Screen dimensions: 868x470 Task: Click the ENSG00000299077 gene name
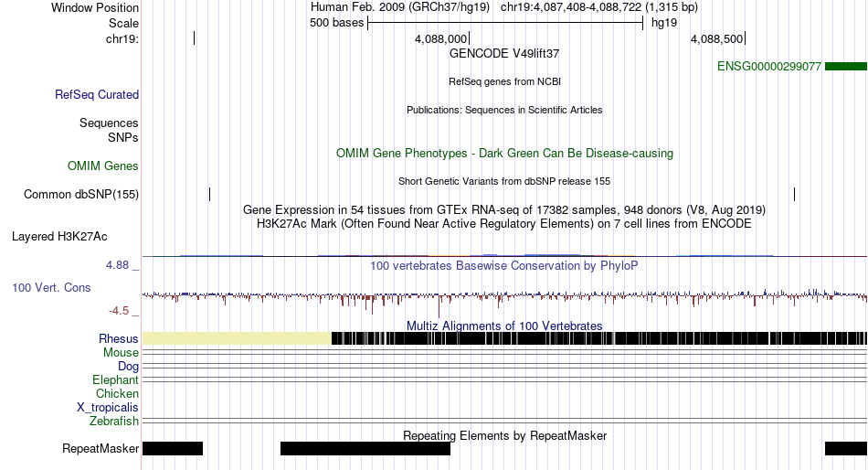769,67
